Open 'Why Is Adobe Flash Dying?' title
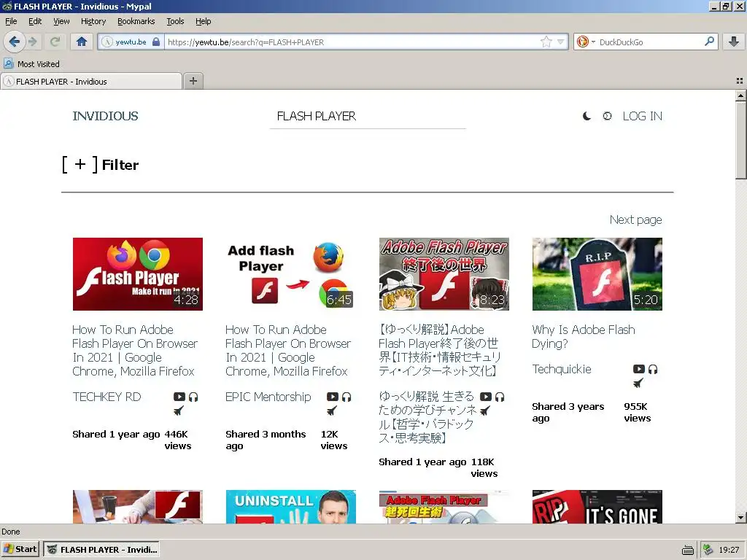Viewport: 747px width, 560px height. 583,336
